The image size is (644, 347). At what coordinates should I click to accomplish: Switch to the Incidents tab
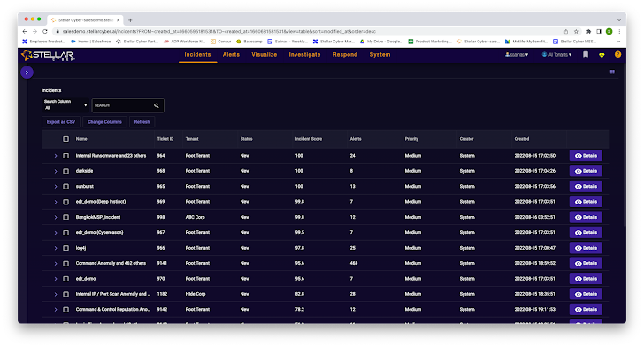pos(197,55)
